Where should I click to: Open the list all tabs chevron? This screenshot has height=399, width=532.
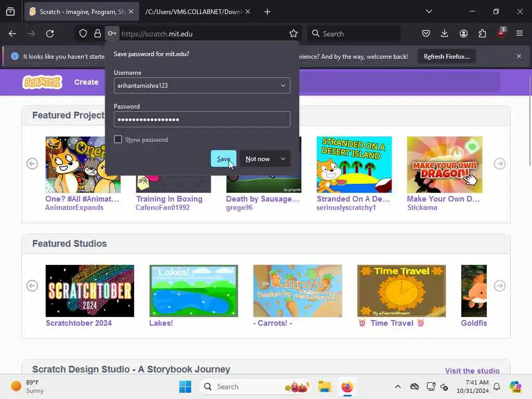click(x=429, y=12)
